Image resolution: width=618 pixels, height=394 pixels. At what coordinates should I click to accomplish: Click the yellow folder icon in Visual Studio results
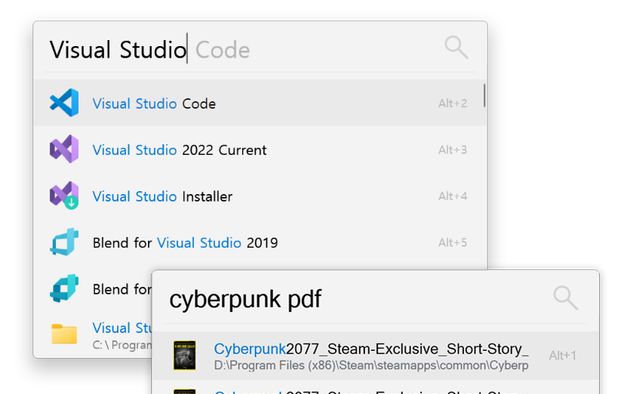pos(64,334)
